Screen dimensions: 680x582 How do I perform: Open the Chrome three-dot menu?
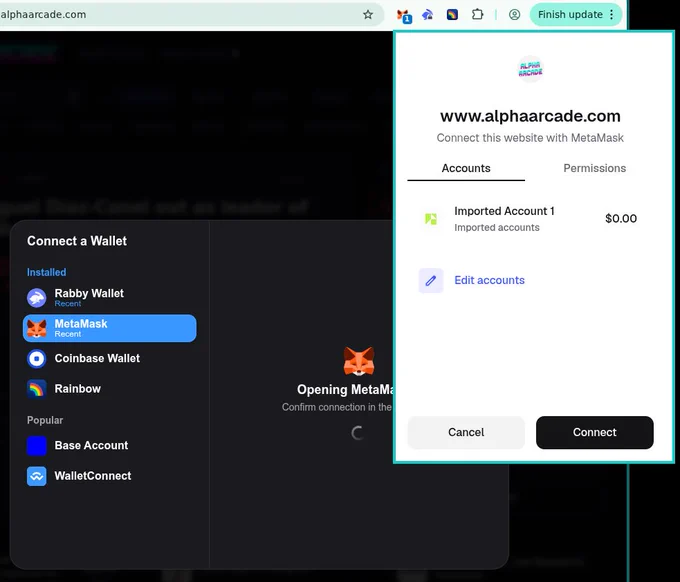click(x=611, y=15)
